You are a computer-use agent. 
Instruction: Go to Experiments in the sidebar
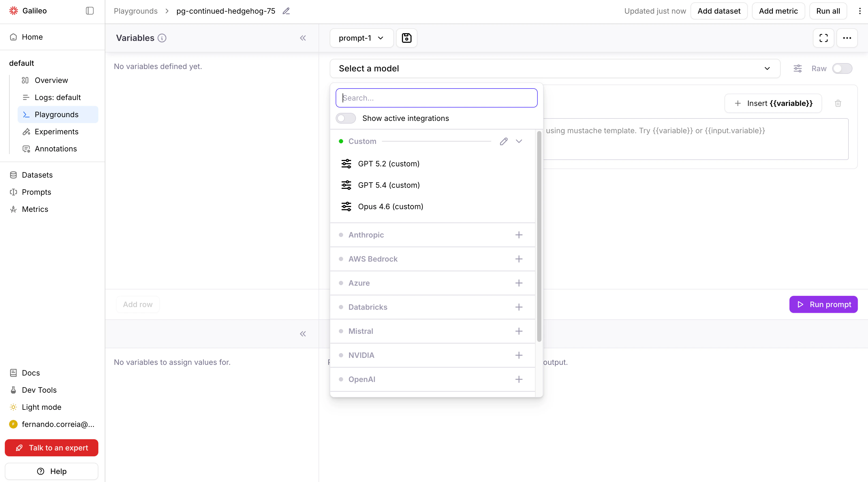pos(56,132)
